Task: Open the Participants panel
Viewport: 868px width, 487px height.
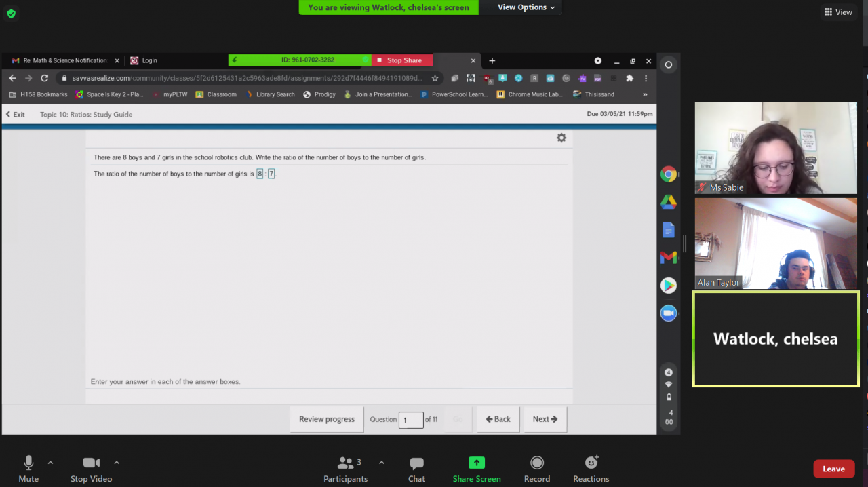Action: [x=346, y=469]
